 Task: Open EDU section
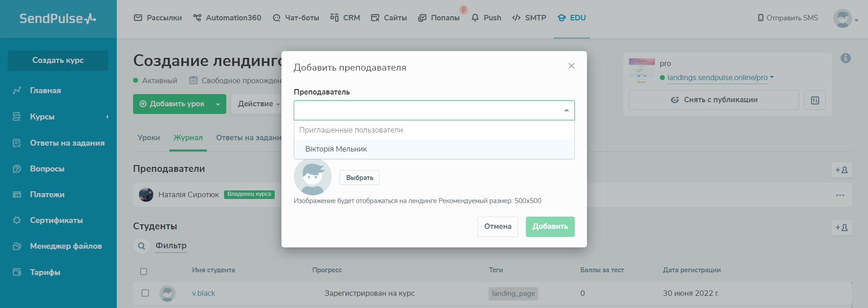click(572, 18)
